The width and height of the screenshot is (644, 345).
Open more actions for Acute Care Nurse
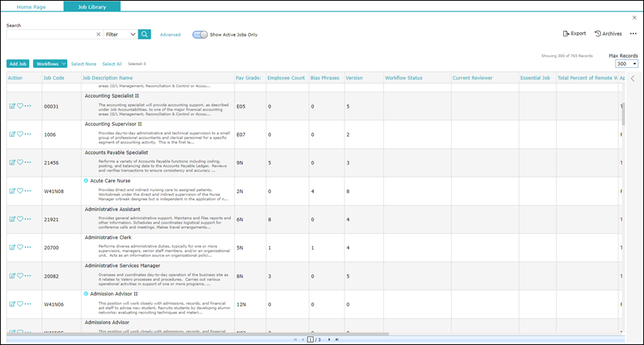point(27,191)
